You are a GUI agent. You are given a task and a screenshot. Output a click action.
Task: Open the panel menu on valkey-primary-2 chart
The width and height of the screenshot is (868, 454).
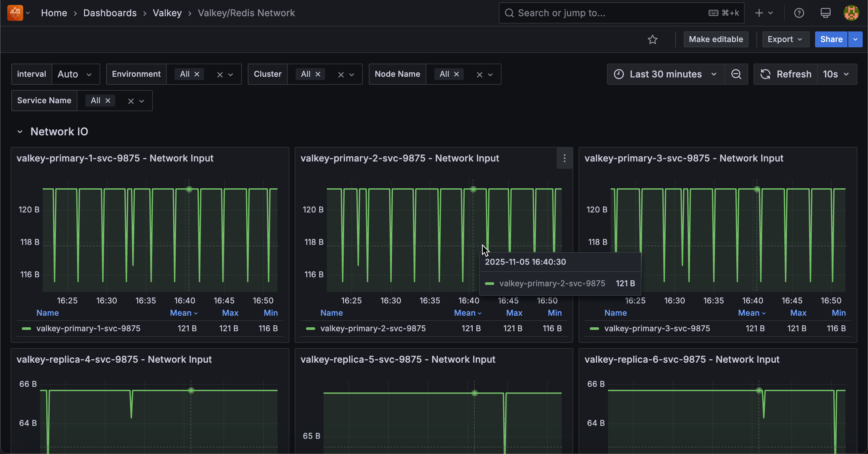click(x=564, y=159)
